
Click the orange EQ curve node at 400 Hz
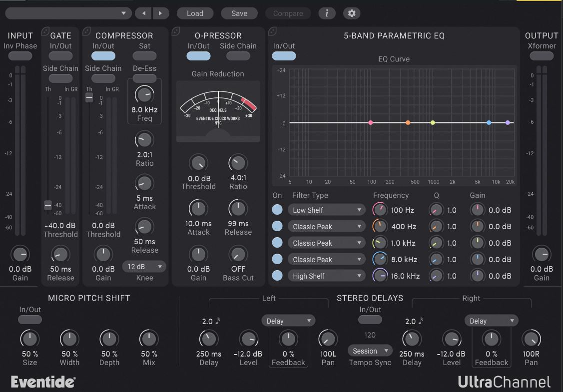pyautogui.click(x=408, y=123)
